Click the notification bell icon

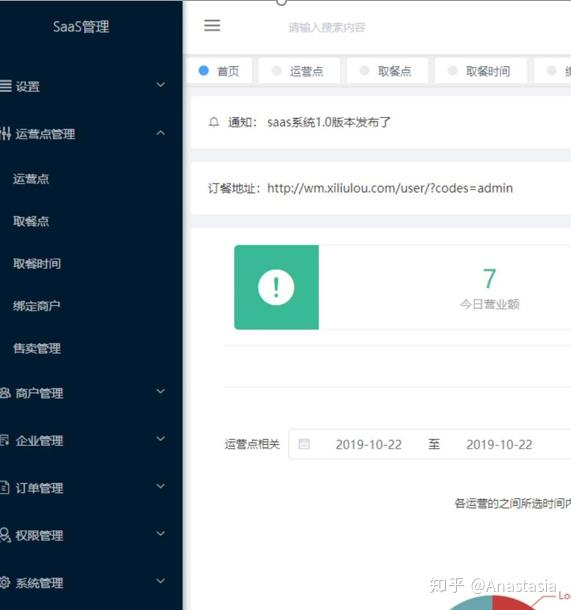click(214, 123)
